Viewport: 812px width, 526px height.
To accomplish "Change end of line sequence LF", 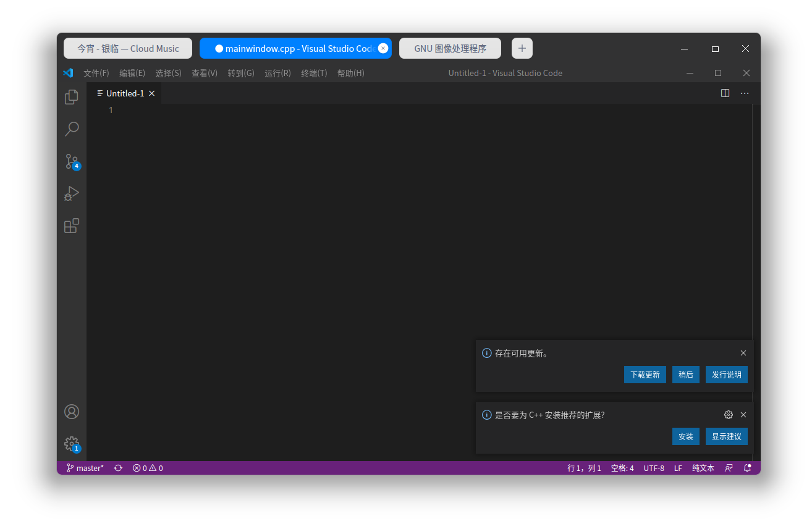I will (x=678, y=469).
